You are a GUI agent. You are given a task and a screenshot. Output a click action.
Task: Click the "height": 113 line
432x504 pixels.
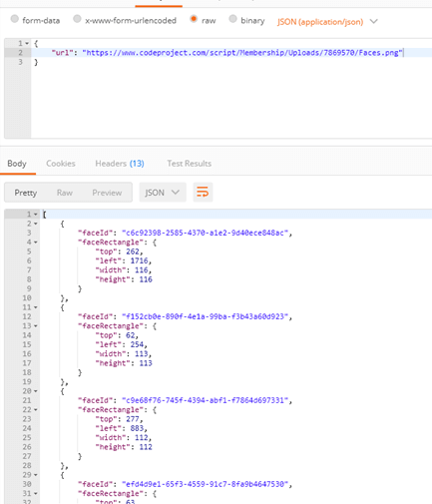click(x=124, y=363)
